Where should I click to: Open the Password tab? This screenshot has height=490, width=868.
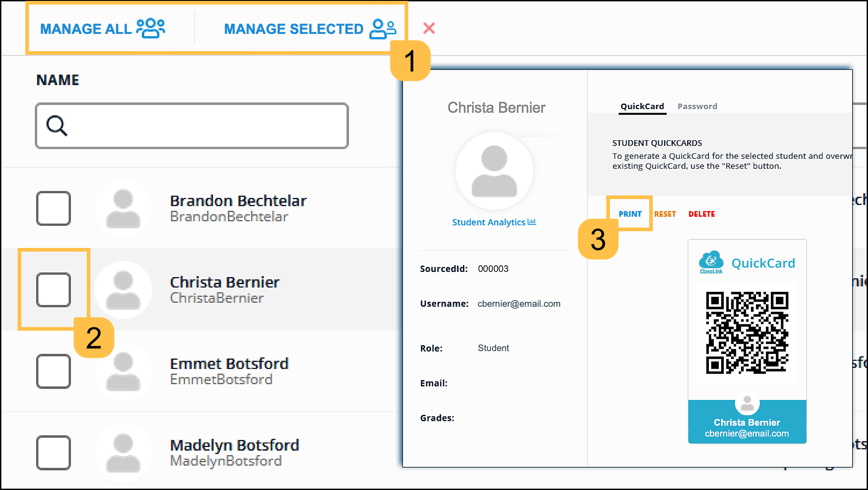coord(697,106)
